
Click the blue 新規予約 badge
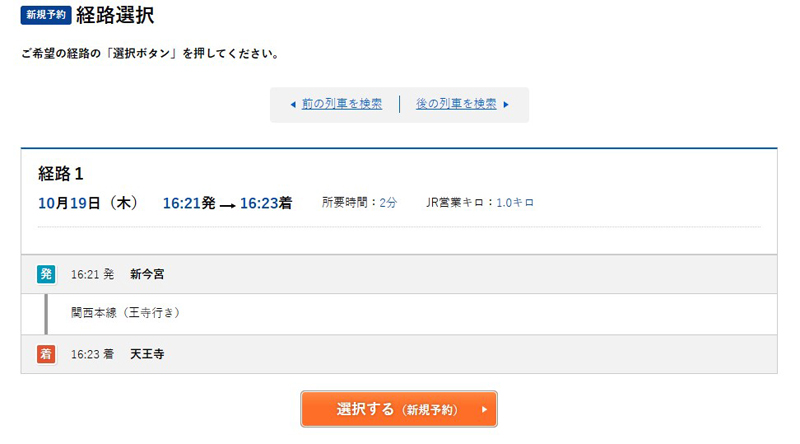[x=46, y=15]
